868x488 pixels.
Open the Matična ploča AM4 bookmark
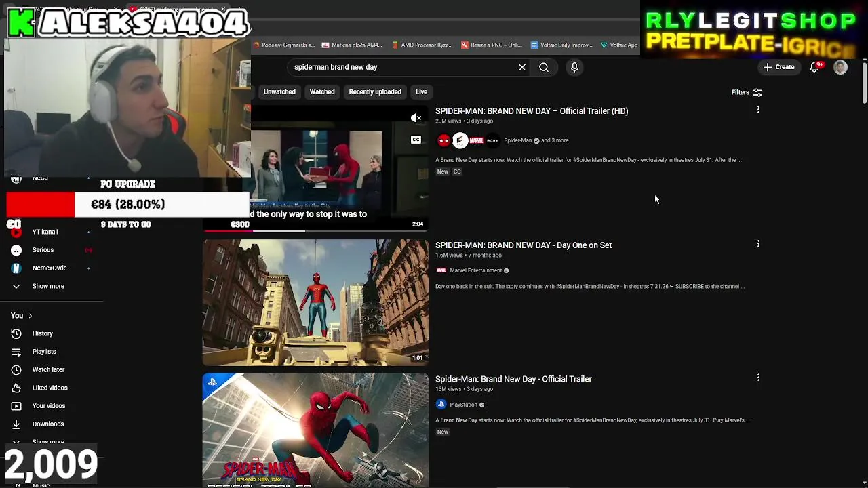(x=352, y=45)
